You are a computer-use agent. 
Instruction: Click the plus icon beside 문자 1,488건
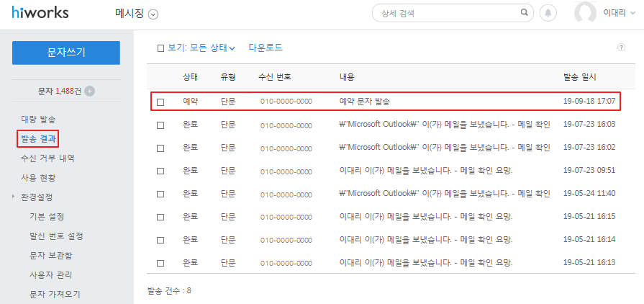[89, 91]
